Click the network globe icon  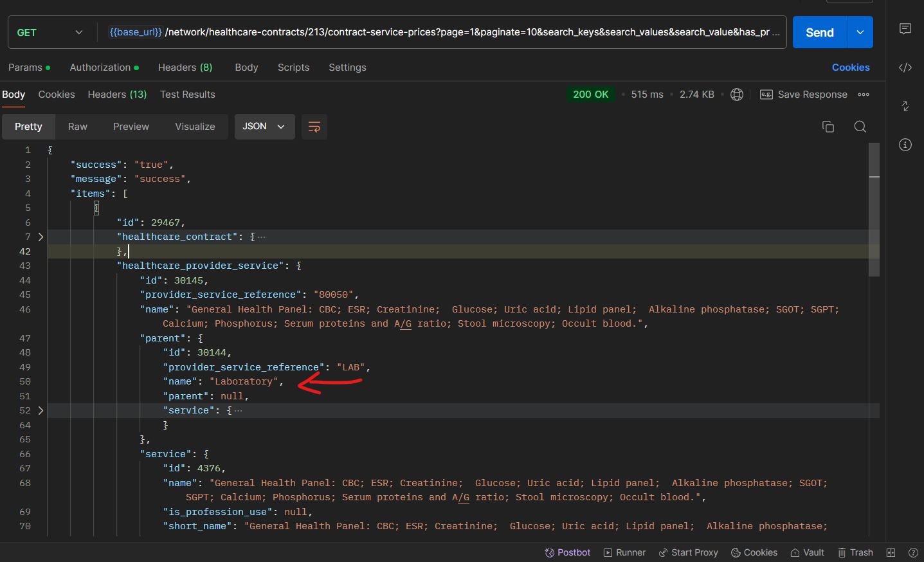tap(737, 95)
